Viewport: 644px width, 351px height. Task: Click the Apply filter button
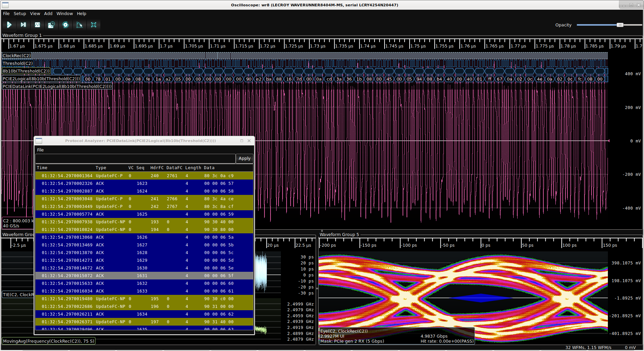click(x=244, y=158)
